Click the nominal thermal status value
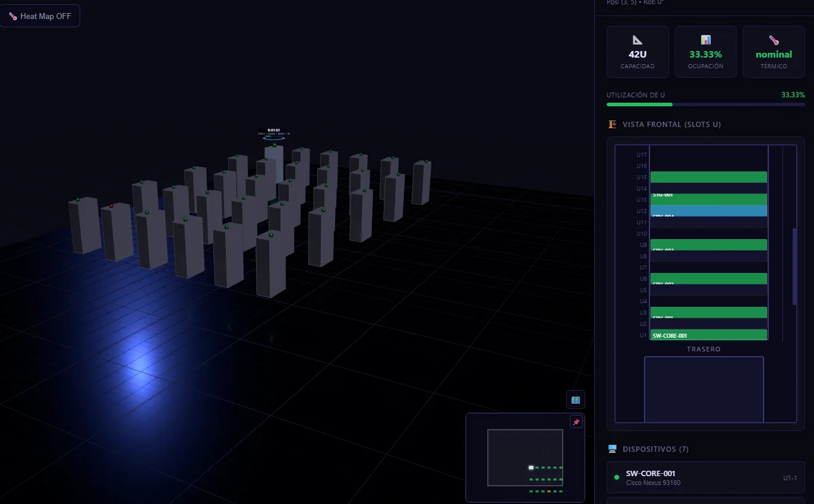The width and height of the screenshot is (814, 504). (774, 55)
